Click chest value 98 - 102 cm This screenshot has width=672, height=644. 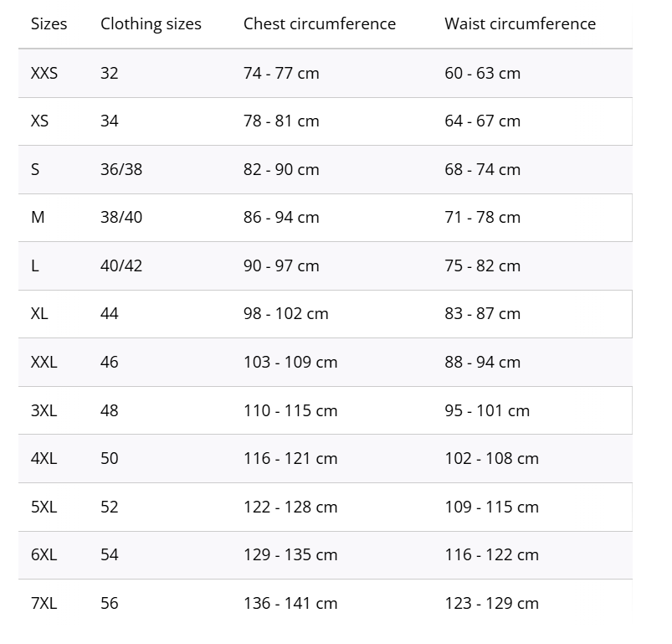[x=285, y=313]
